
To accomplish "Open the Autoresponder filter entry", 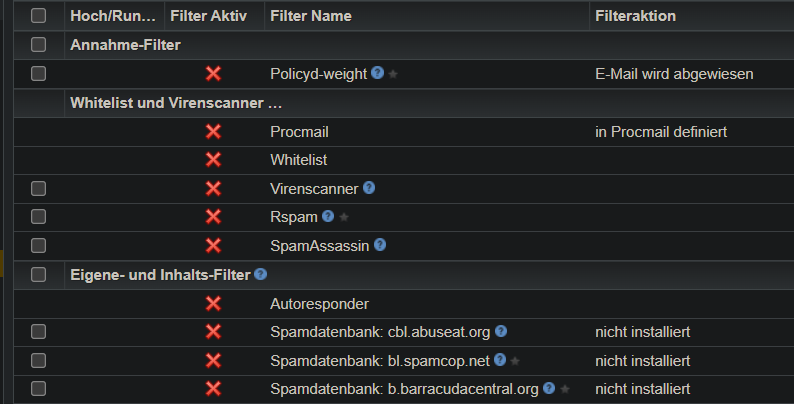I will (x=319, y=303).
